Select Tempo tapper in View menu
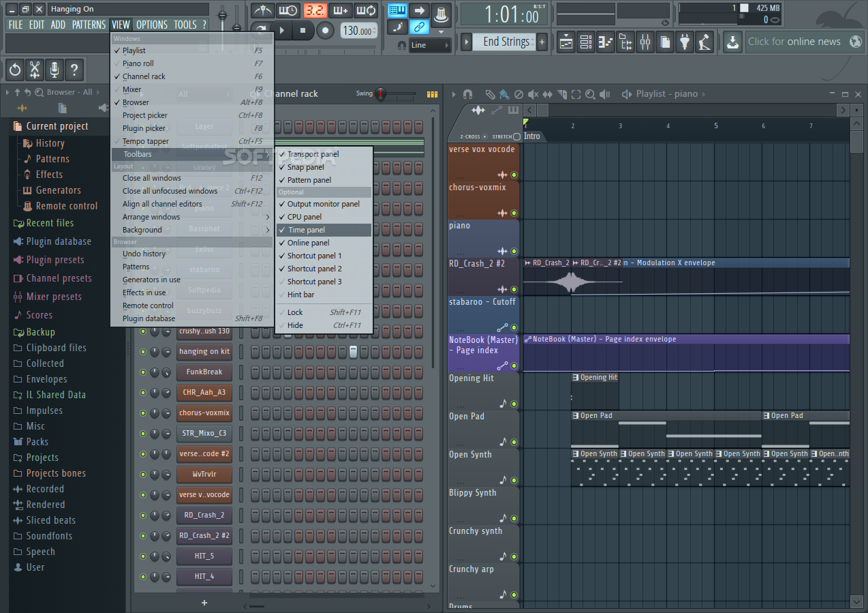Viewport: 868px width, 613px height. tap(192, 141)
